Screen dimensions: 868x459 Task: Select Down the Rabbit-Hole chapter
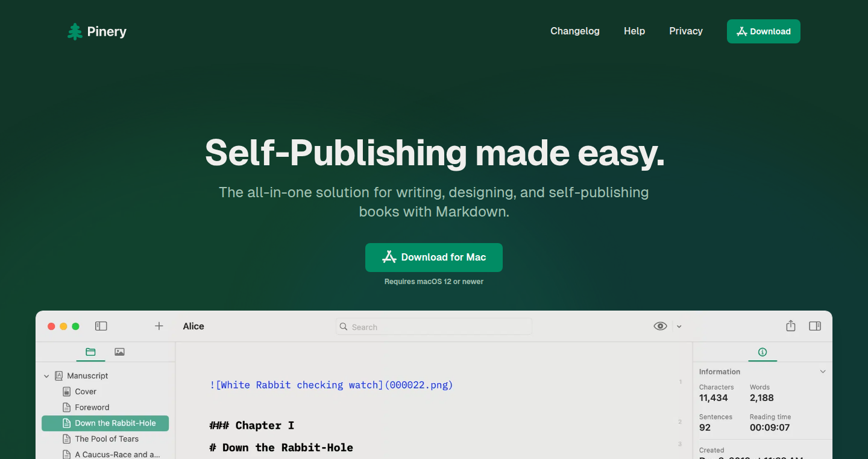(105, 423)
